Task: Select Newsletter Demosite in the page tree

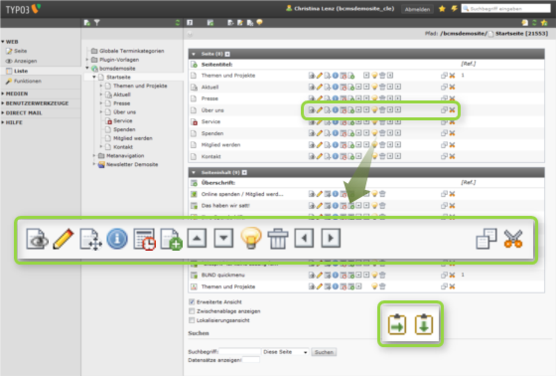Action: coord(132,164)
